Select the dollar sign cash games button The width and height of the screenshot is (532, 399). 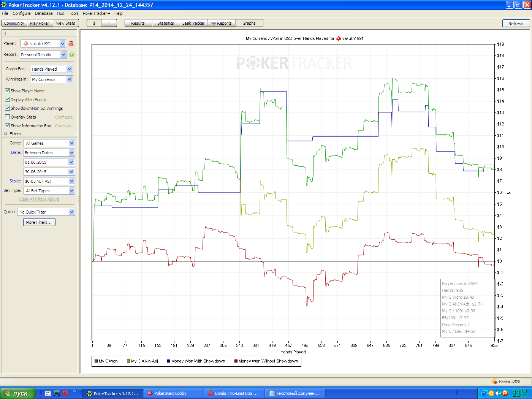click(x=94, y=23)
